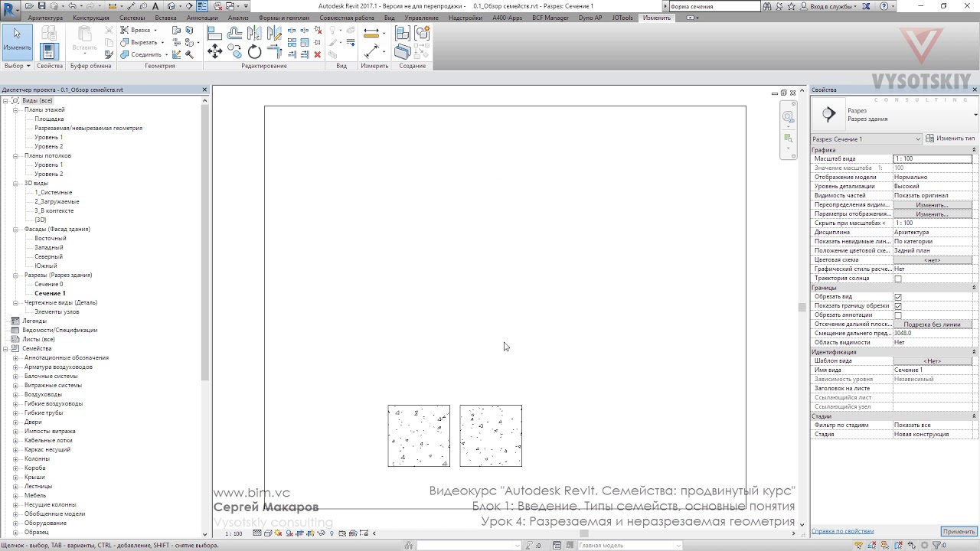Click the Save icon in quick access toolbar

[x=41, y=6]
